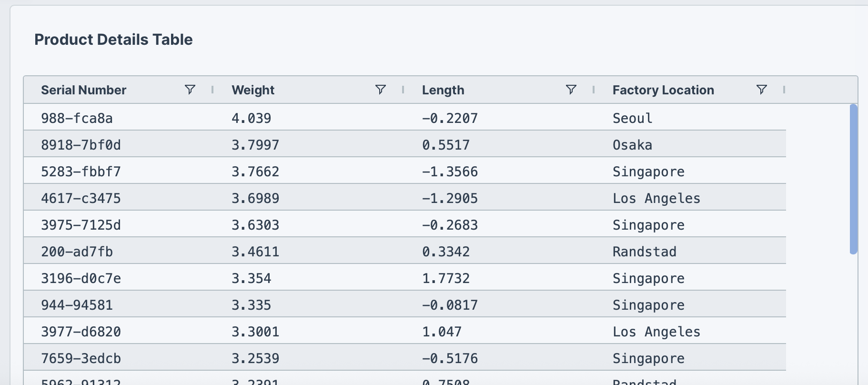Image resolution: width=868 pixels, height=385 pixels.
Task: Click serial number 3196-d0c7e
Action: (x=81, y=278)
